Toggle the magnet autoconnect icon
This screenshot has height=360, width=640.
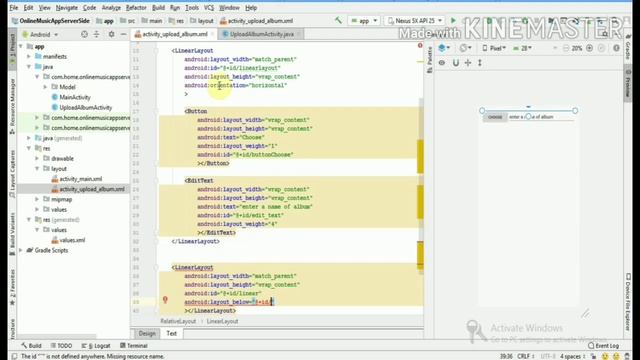click(x=456, y=63)
